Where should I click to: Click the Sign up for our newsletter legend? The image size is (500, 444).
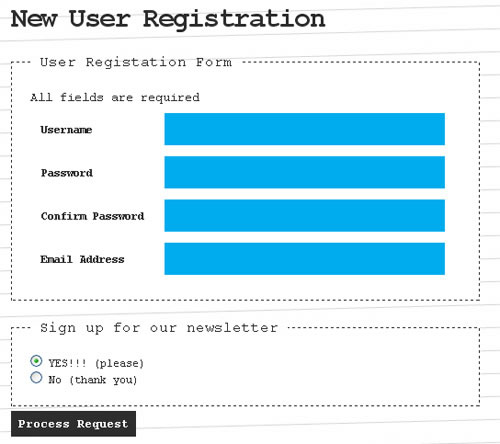click(159, 328)
